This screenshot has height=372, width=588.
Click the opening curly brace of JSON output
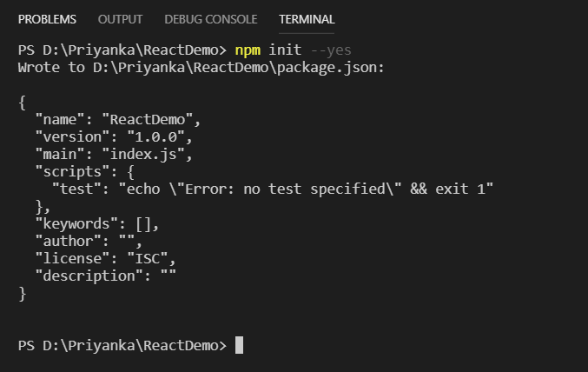(x=22, y=102)
